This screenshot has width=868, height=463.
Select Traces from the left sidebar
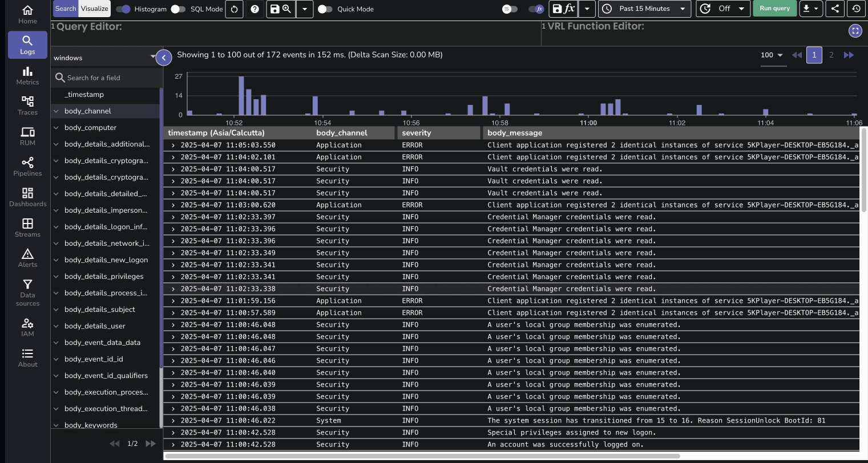[x=27, y=104]
